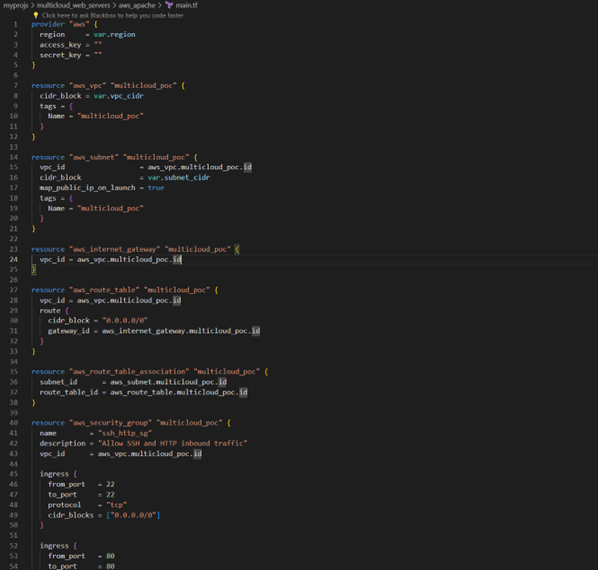The height and width of the screenshot is (570, 598).
Task: Click 'var.region' value on the region line
Action: tap(114, 35)
